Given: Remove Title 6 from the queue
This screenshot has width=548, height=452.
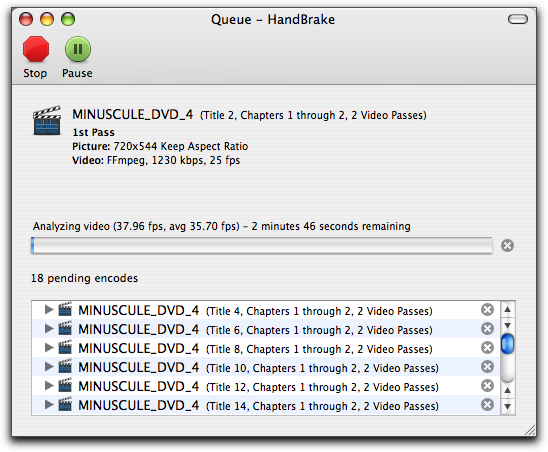Looking at the screenshot, I should click(487, 329).
